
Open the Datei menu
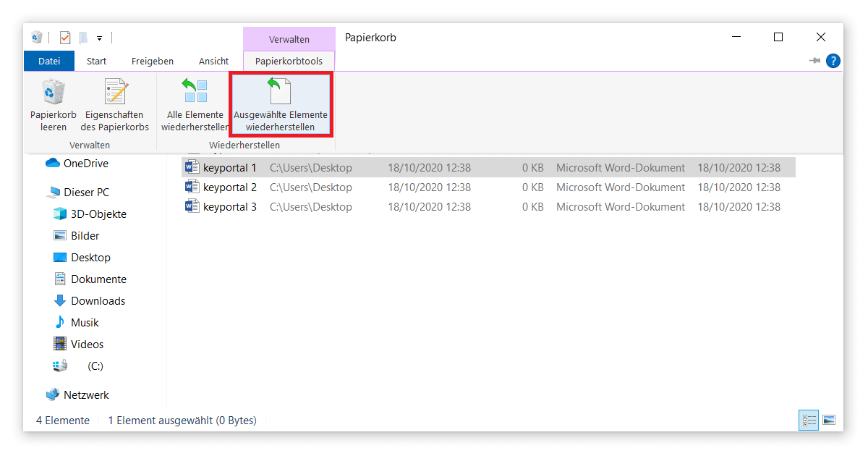(48, 61)
